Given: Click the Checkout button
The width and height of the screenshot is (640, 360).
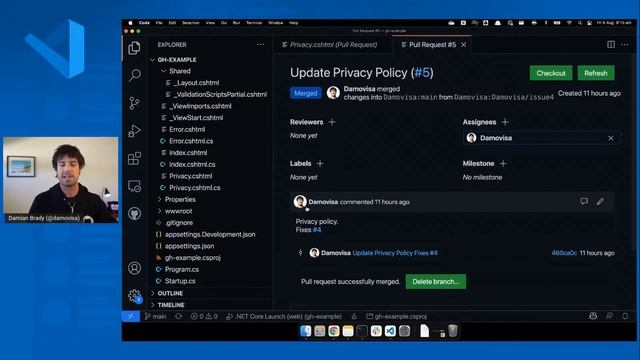Looking at the screenshot, I should 551,73.
